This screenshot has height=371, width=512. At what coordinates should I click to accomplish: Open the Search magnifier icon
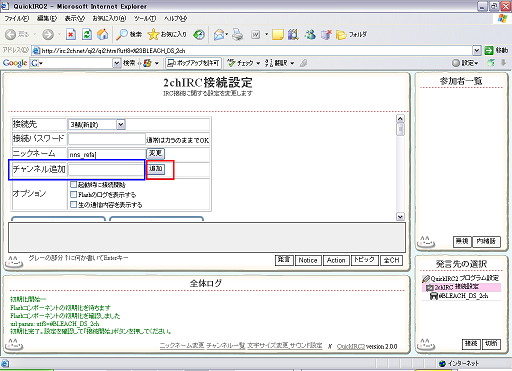(122, 34)
